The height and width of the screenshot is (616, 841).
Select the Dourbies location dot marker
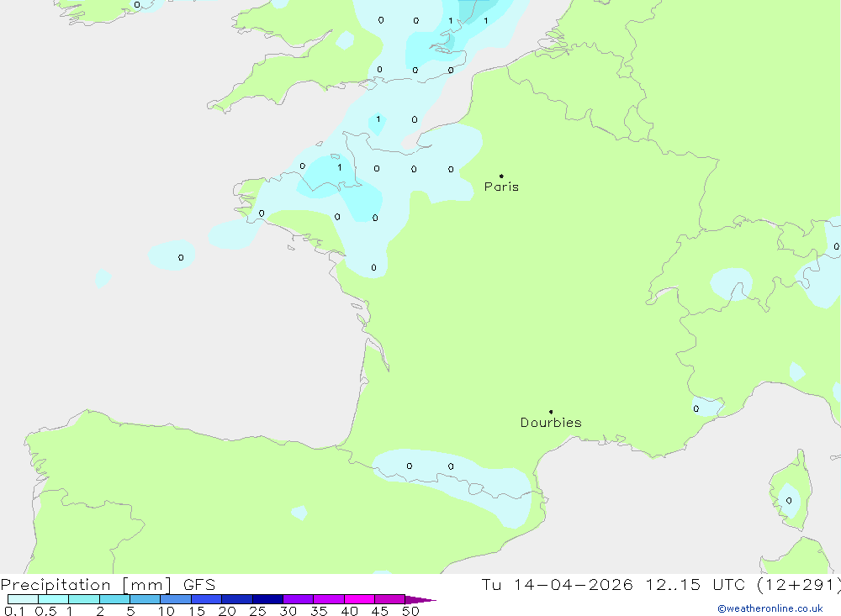click(551, 412)
